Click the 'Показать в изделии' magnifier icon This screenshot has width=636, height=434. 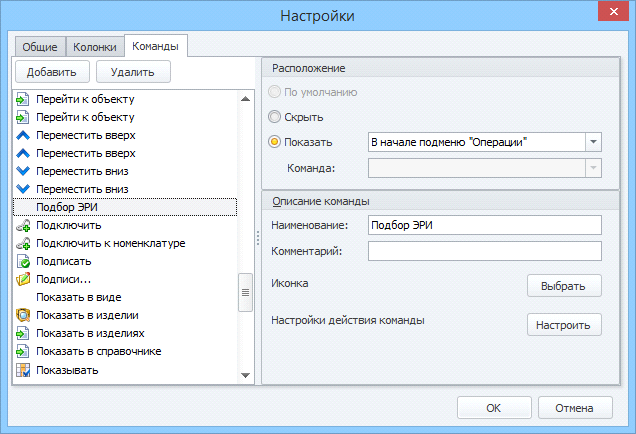pyautogui.click(x=23, y=315)
